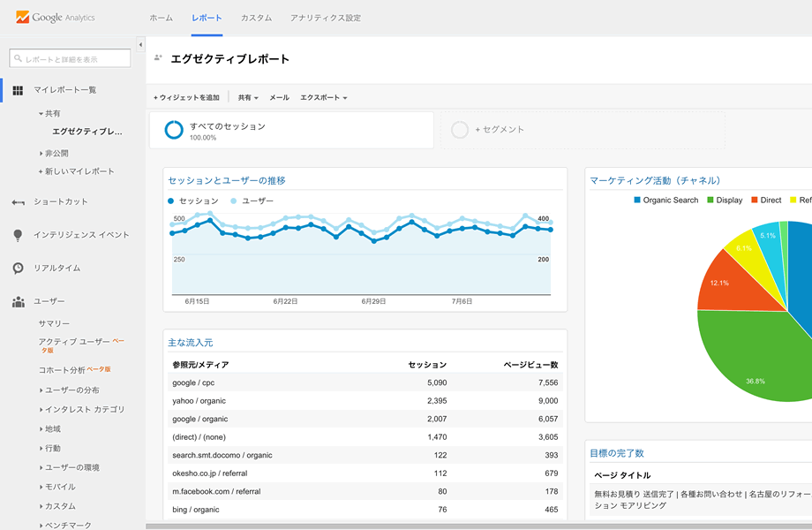Select the マイレポート一覧 grid icon
The height and width of the screenshot is (530, 812).
coord(19,90)
